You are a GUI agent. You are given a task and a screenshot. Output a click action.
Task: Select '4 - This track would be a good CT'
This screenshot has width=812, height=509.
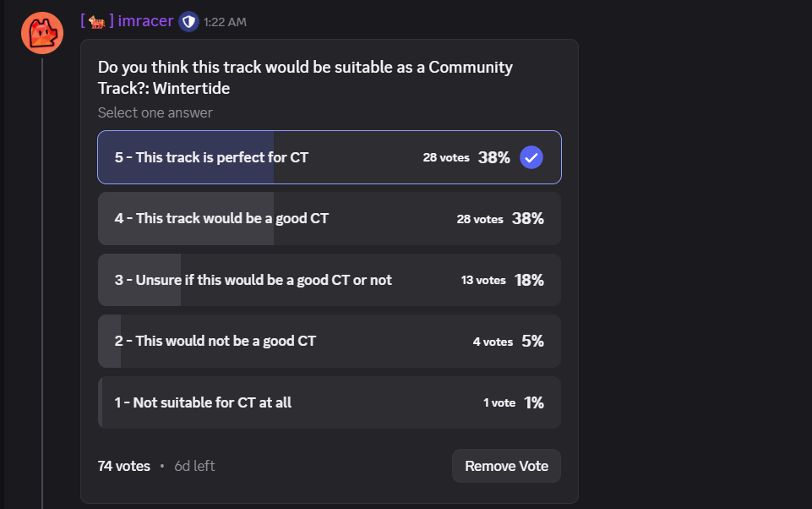click(330, 218)
